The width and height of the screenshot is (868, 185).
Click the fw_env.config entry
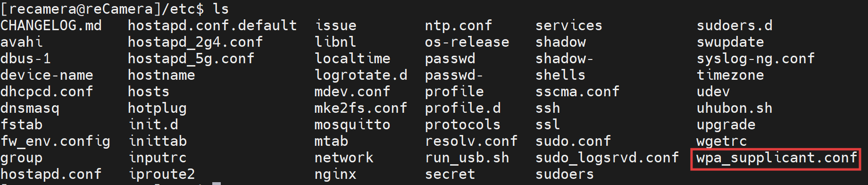55,142
